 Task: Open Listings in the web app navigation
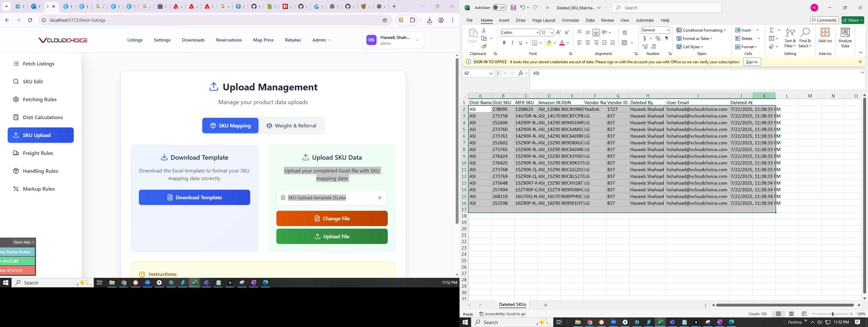135,40
